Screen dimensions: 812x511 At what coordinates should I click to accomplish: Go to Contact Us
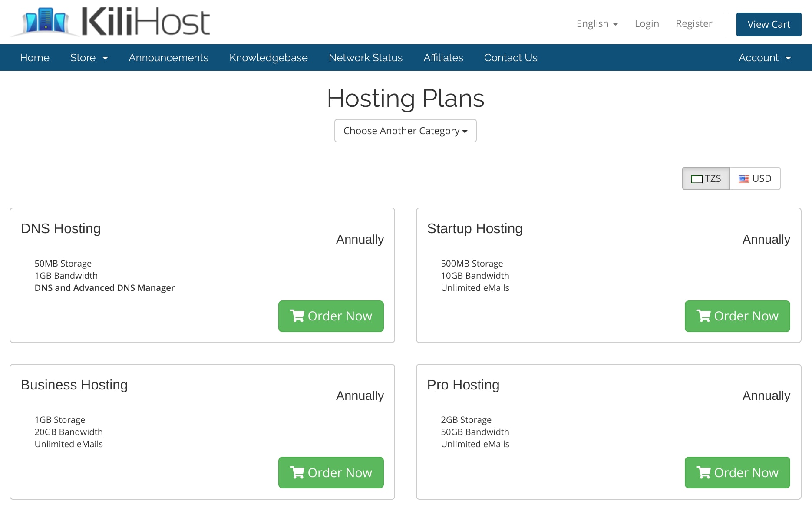click(x=511, y=58)
